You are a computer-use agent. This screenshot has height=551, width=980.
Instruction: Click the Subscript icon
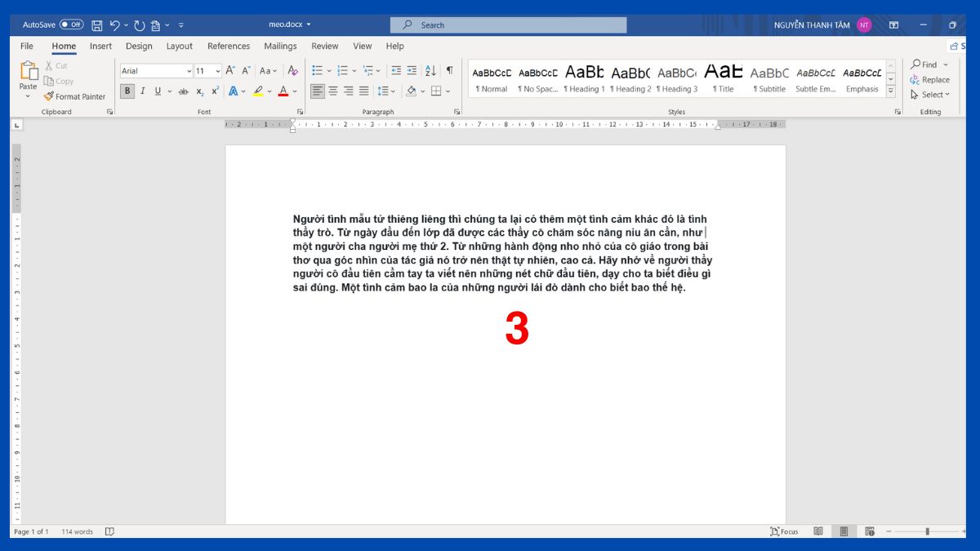(x=200, y=91)
